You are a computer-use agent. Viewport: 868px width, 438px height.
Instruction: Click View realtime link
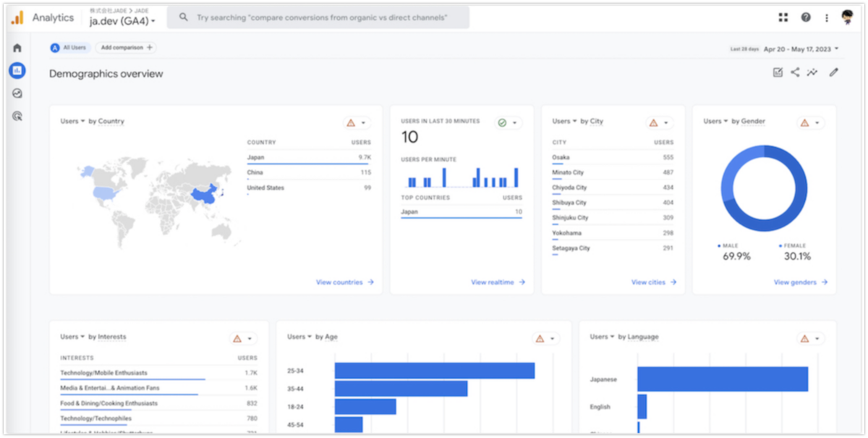click(x=498, y=282)
